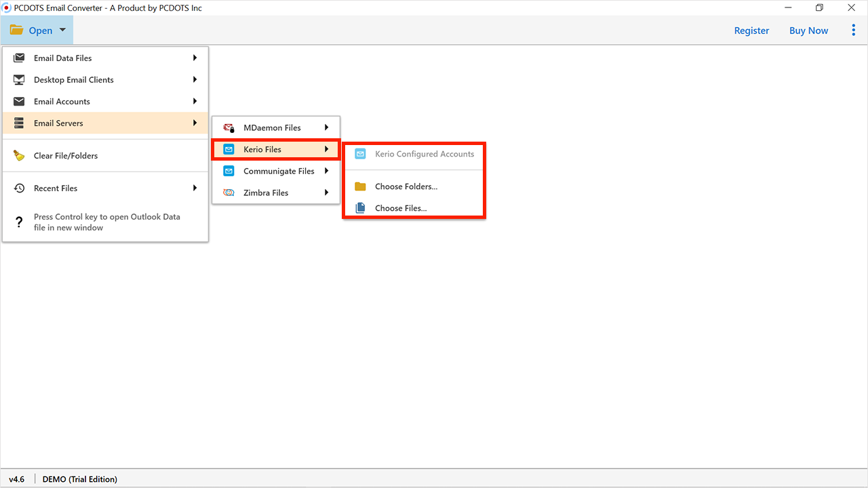
Task: Open the Email Data Files submenu
Action: pos(105,58)
